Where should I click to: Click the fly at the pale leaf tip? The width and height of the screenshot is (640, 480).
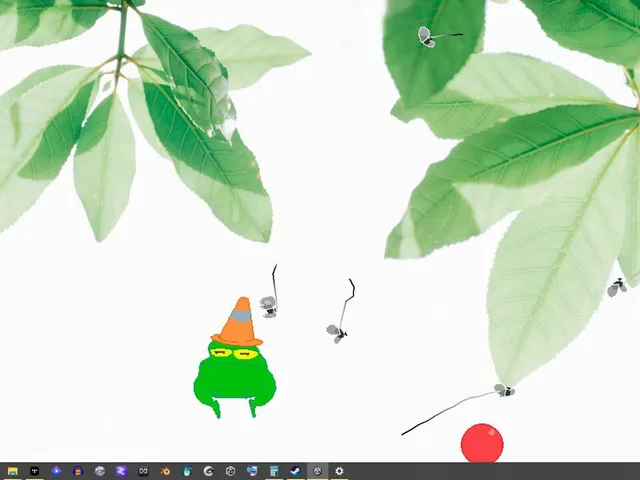pyautogui.click(x=504, y=390)
